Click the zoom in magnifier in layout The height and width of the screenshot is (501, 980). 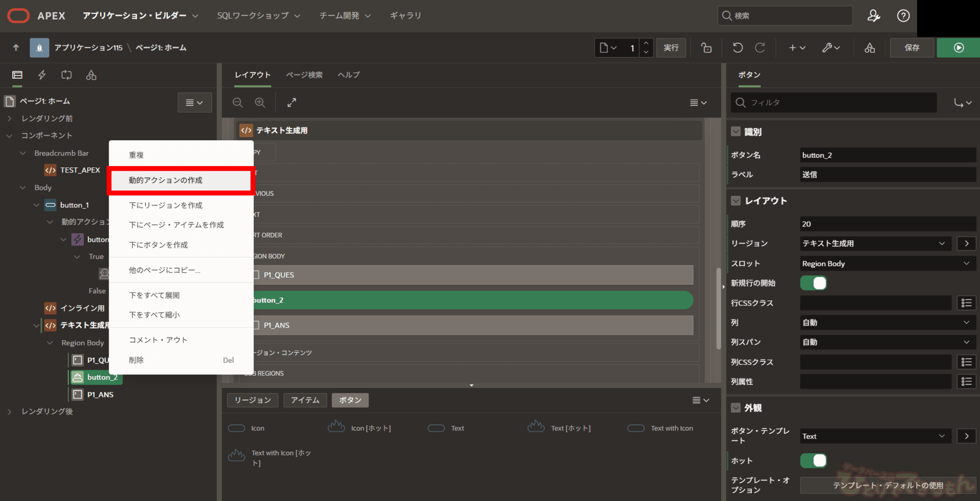pos(260,102)
